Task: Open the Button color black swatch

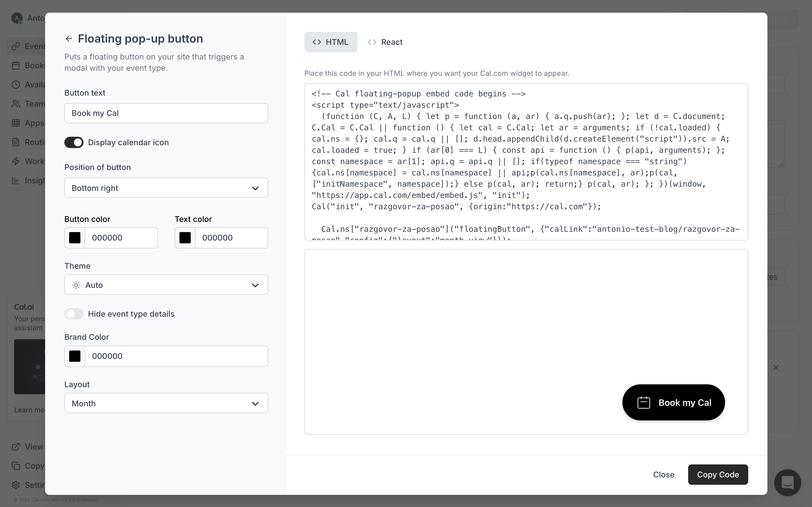Action: 75,238
